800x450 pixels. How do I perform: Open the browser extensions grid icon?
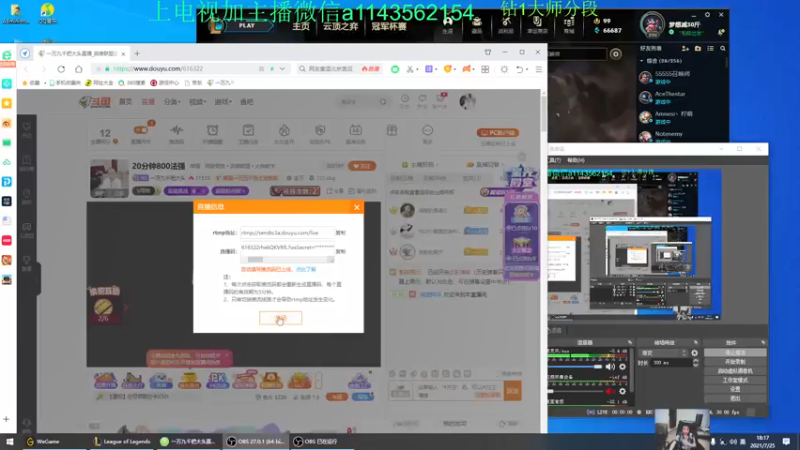pyautogui.click(x=485, y=69)
